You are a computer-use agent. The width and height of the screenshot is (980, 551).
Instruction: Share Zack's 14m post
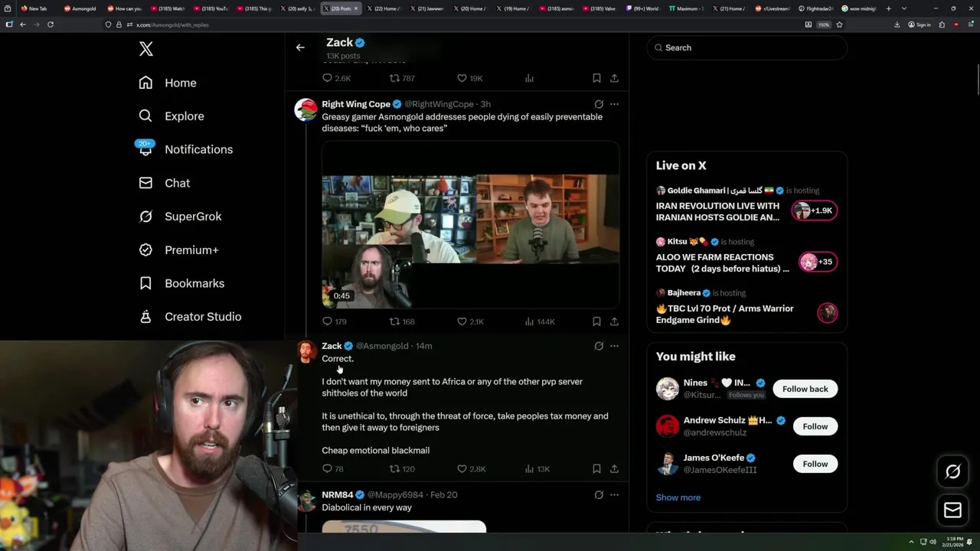(x=614, y=468)
